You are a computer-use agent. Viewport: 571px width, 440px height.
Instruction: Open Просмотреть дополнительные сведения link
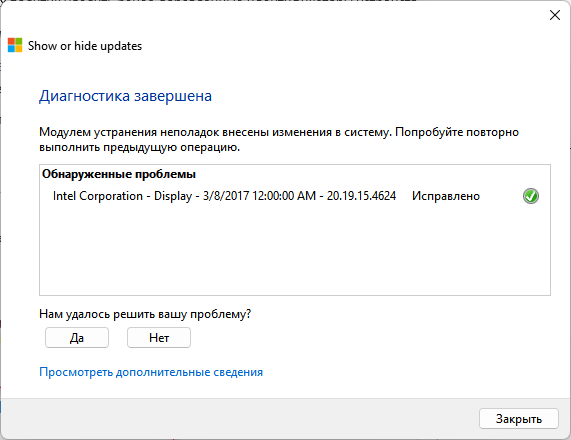[151, 372]
